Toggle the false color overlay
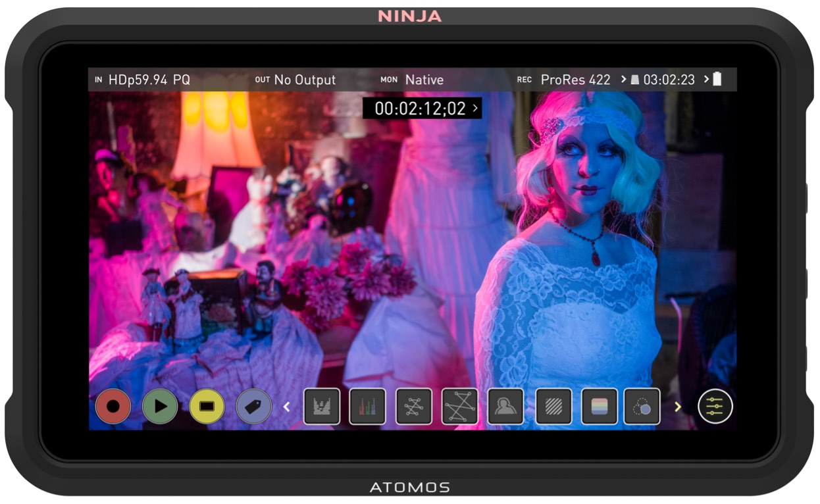Image resolution: width=820 pixels, height=504 pixels. (x=600, y=407)
